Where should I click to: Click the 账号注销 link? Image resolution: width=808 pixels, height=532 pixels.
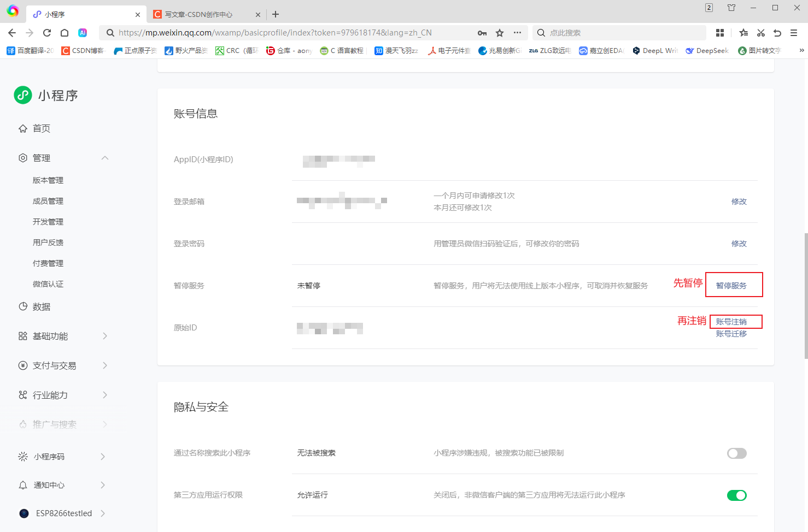731,322
